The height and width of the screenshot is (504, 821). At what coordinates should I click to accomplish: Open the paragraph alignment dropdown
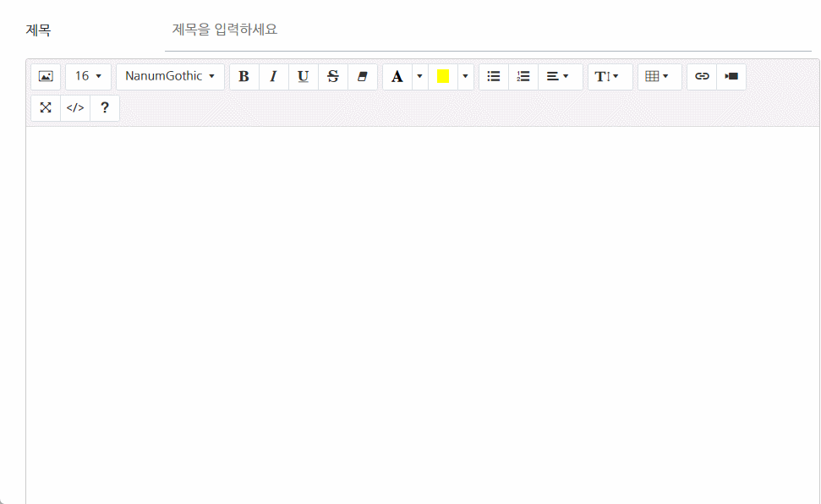click(x=561, y=76)
